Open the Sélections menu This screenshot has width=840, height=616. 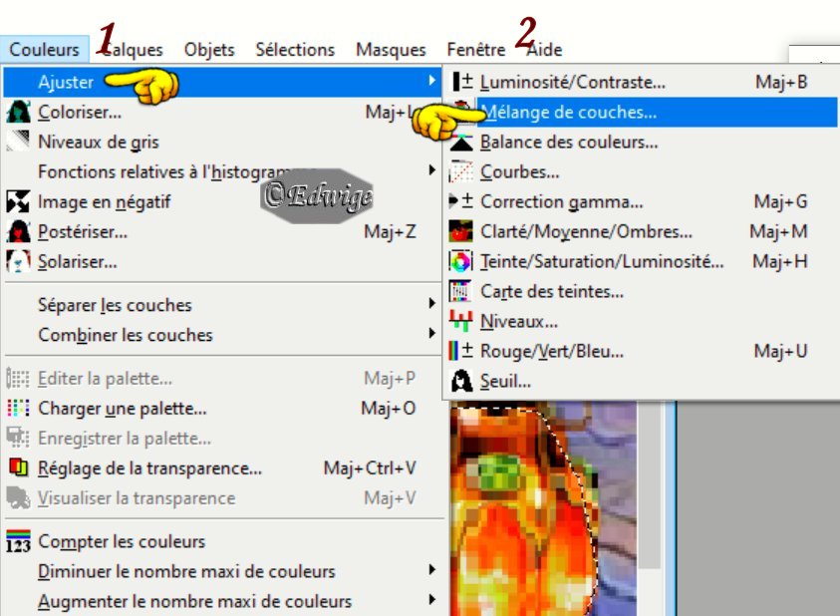tap(295, 50)
